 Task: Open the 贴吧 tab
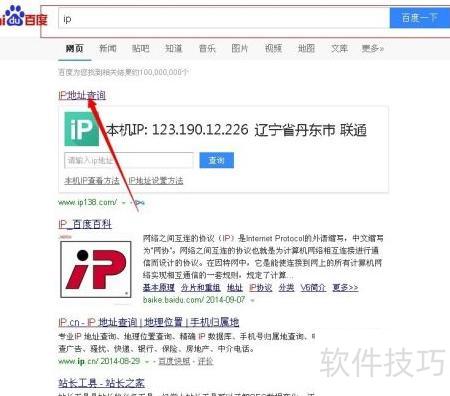tap(140, 48)
